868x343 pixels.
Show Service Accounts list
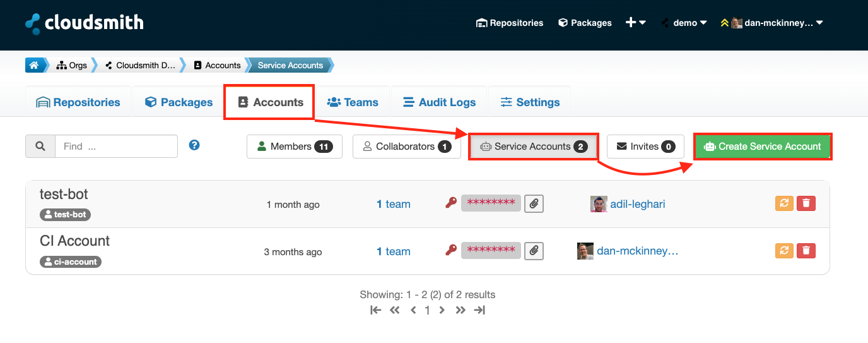(x=533, y=147)
